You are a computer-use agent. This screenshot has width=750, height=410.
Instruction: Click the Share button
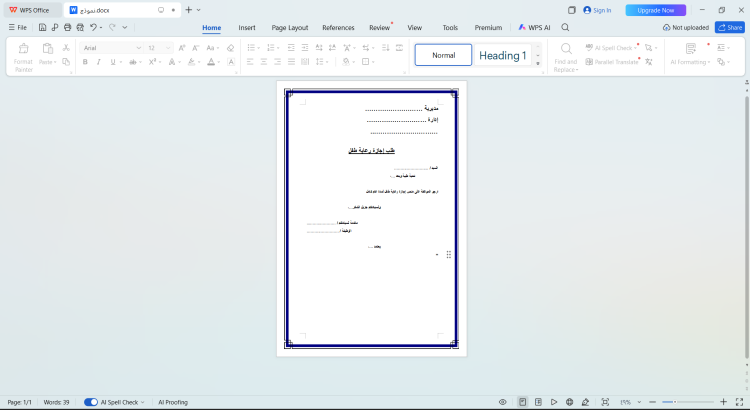click(730, 28)
